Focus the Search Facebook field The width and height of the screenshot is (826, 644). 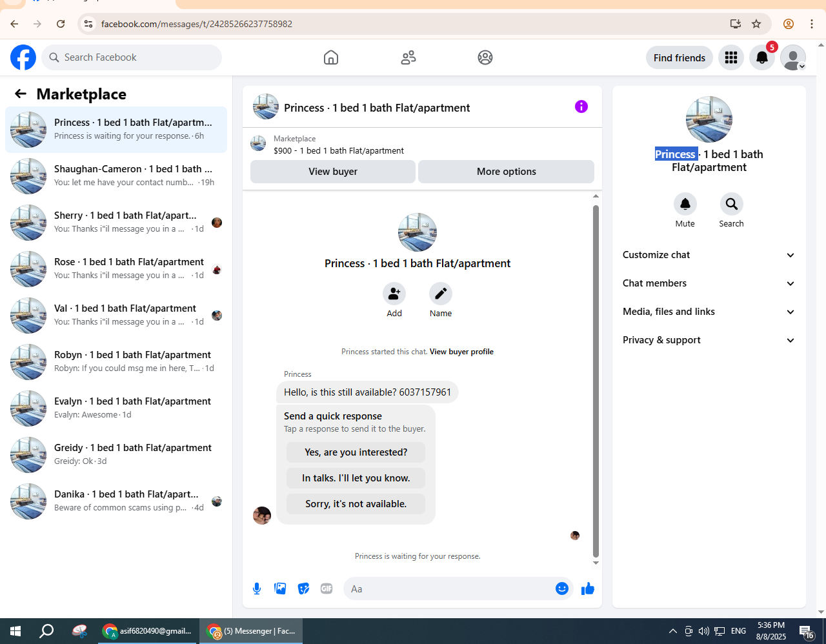pyautogui.click(x=132, y=57)
